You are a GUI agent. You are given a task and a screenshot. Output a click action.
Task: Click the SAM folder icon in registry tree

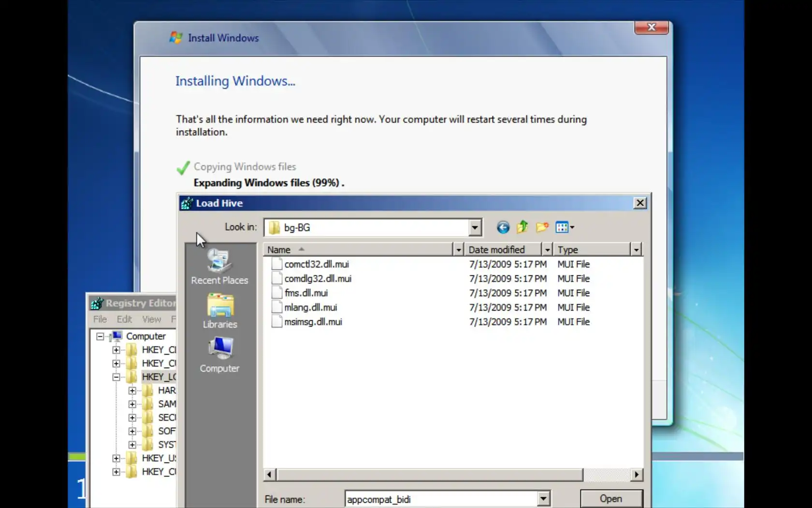[148, 404]
